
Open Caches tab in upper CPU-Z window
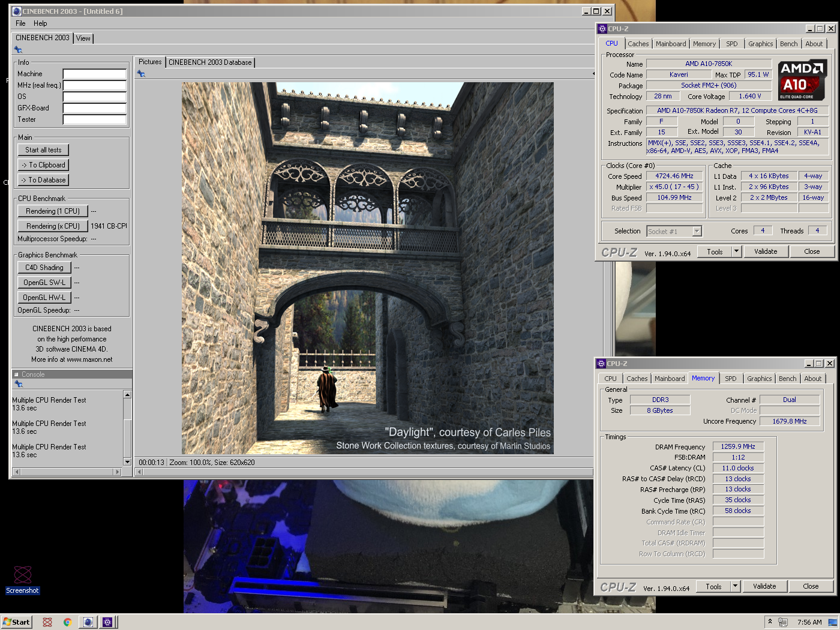pyautogui.click(x=638, y=44)
